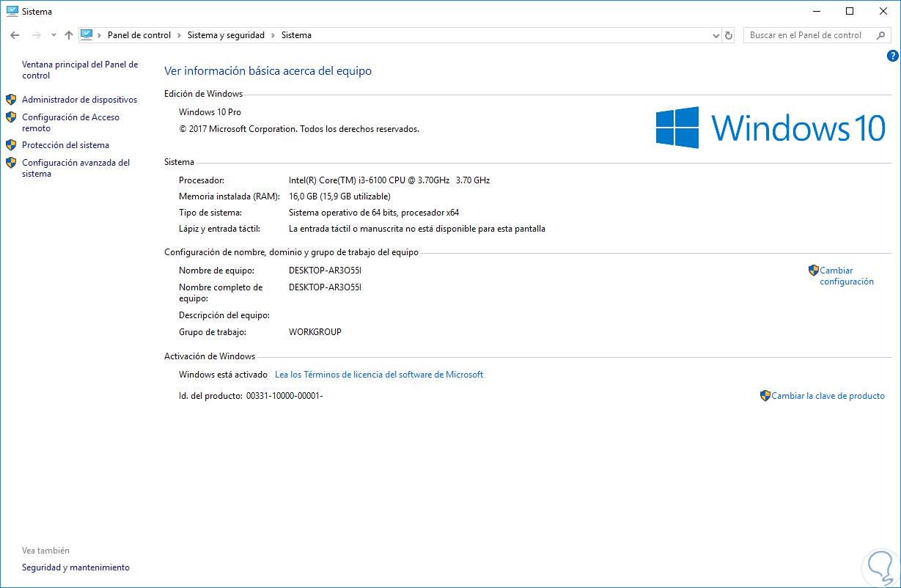Screen dimensions: 901x588
Task: Click the computer icon in address bar
Action: coord(87,34)
